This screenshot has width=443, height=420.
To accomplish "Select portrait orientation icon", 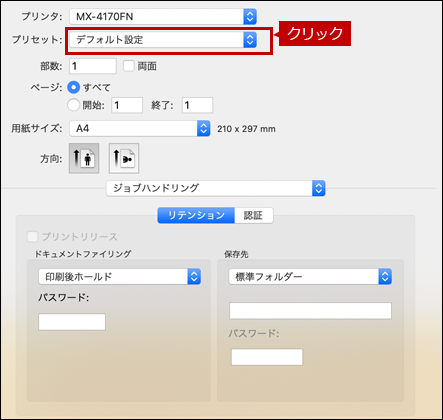I will point(84,158).
